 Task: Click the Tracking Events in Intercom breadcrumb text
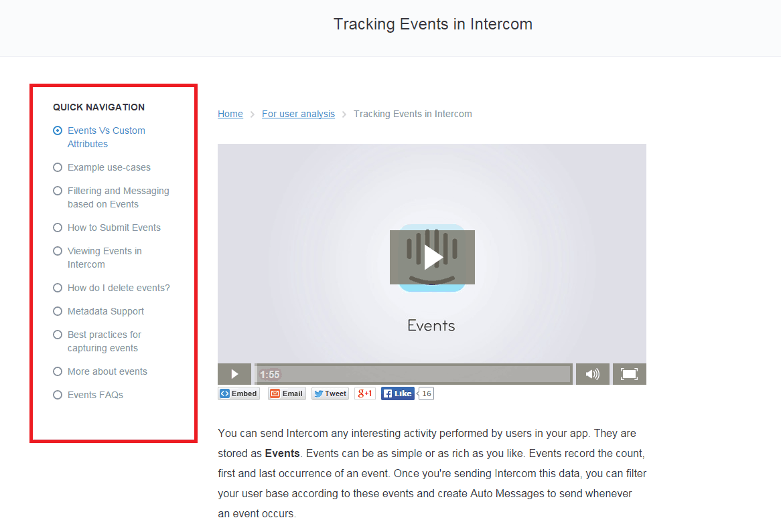point(413,114)
